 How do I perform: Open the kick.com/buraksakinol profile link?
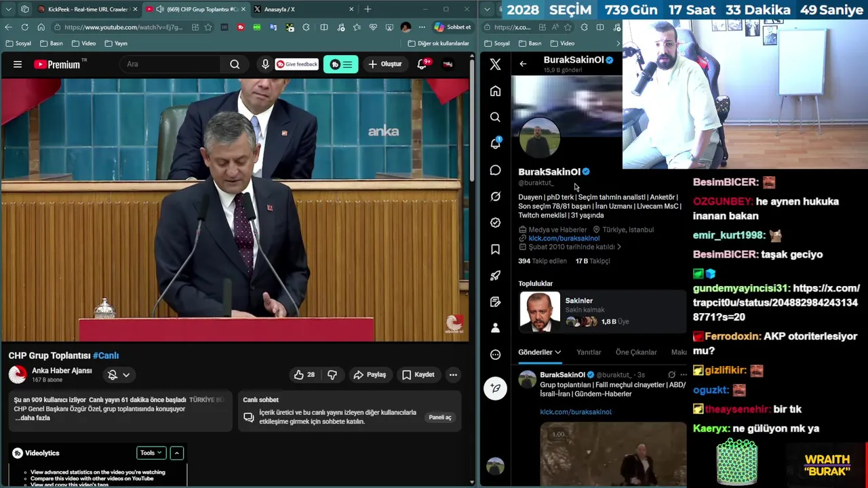(x=564, y=239)
